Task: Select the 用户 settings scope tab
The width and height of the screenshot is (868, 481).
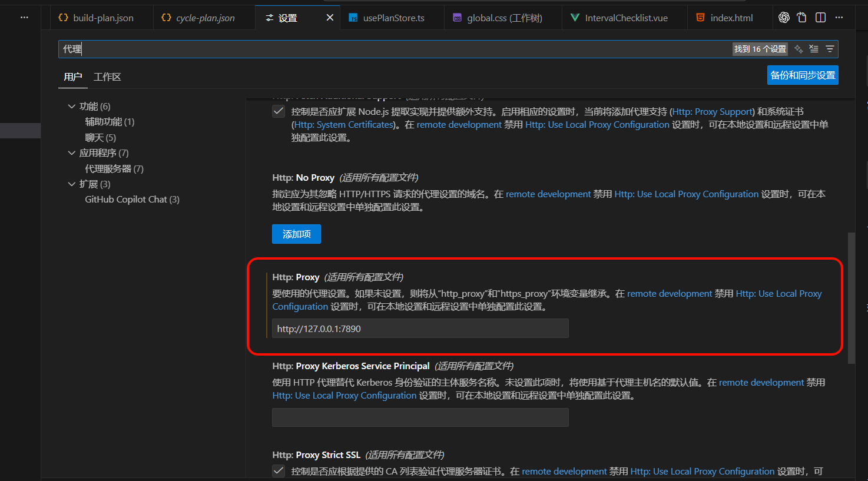Action: (73, 77)
